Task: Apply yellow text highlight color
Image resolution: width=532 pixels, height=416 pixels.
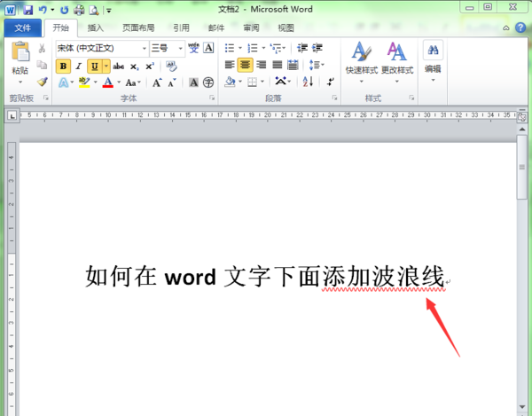Action: 84,82
